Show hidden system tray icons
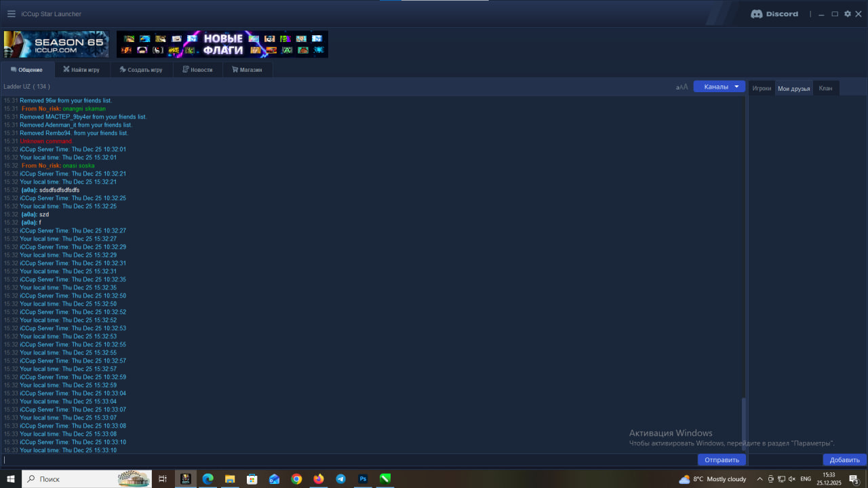868x488 pixels. pyautogui.click(x=759, y=479)
